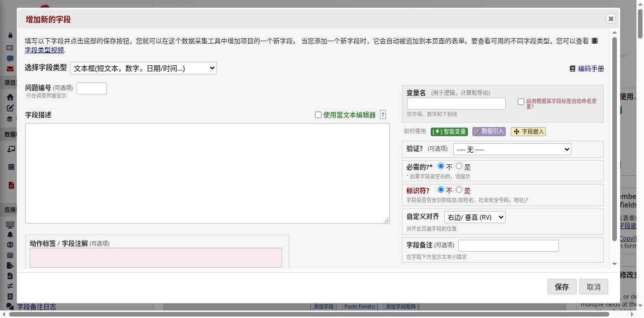Click the keyboard icon in background sidebar

point(10,225)
